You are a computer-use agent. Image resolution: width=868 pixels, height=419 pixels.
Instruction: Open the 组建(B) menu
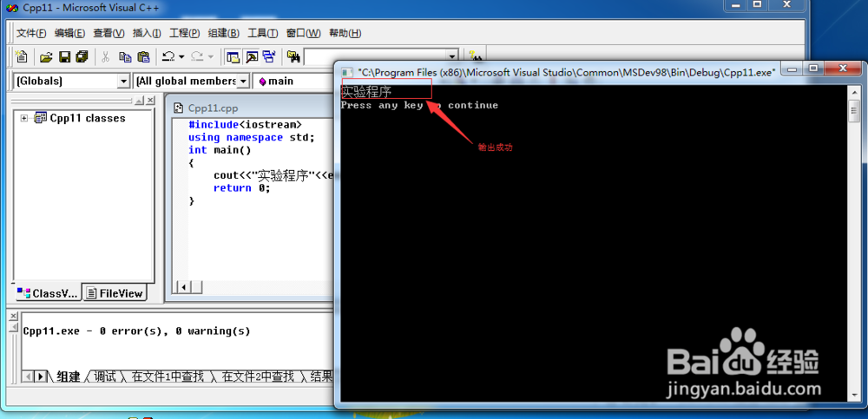[224, 33]
